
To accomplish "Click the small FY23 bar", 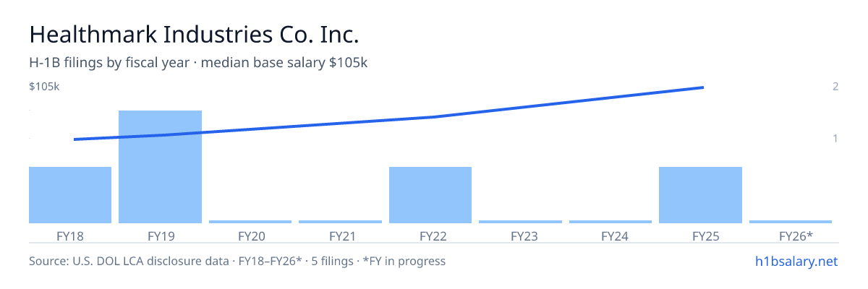I will [x=520, y=222].
